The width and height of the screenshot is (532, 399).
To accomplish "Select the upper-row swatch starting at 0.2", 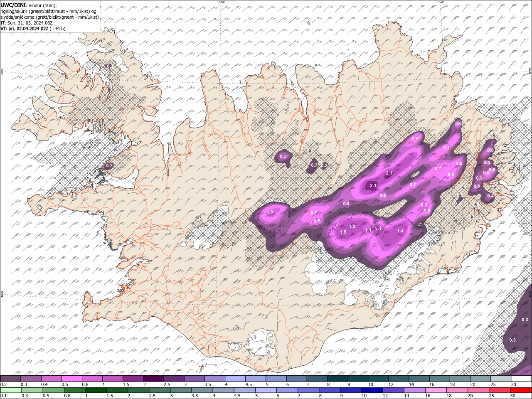I will [x=10, y=379].
